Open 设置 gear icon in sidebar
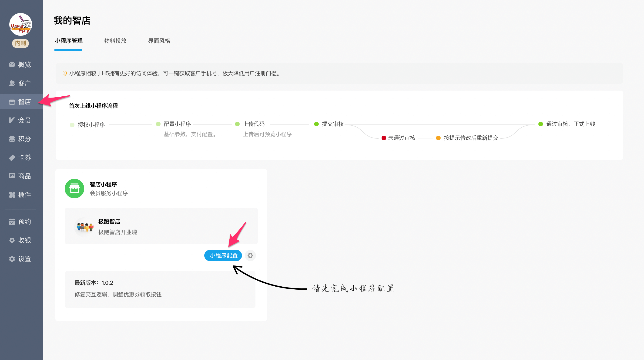 12,259
